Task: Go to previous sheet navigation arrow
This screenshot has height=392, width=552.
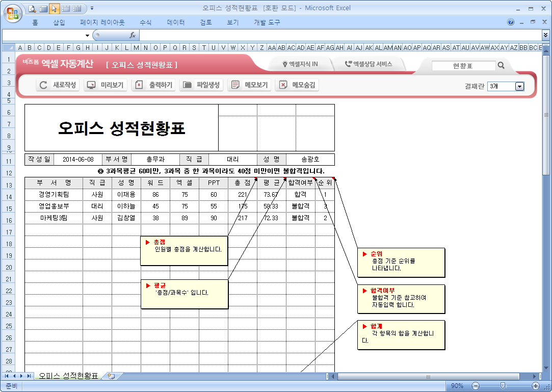Action: point(14,376)
